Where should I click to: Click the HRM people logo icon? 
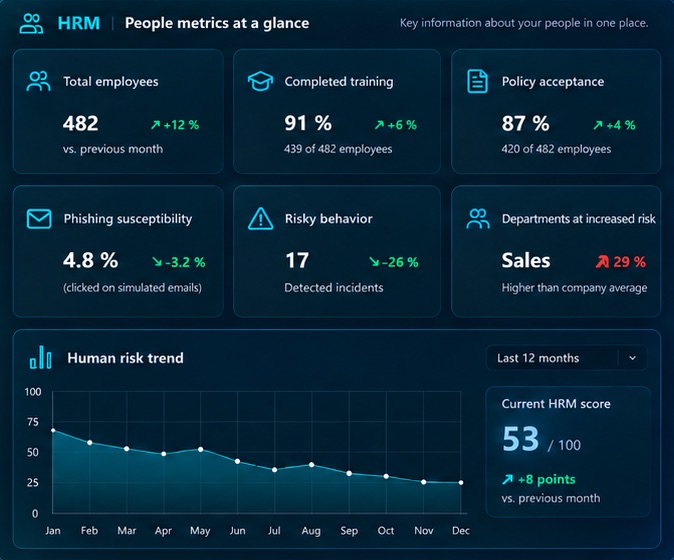pyautogui.click(x=31, y=23)
